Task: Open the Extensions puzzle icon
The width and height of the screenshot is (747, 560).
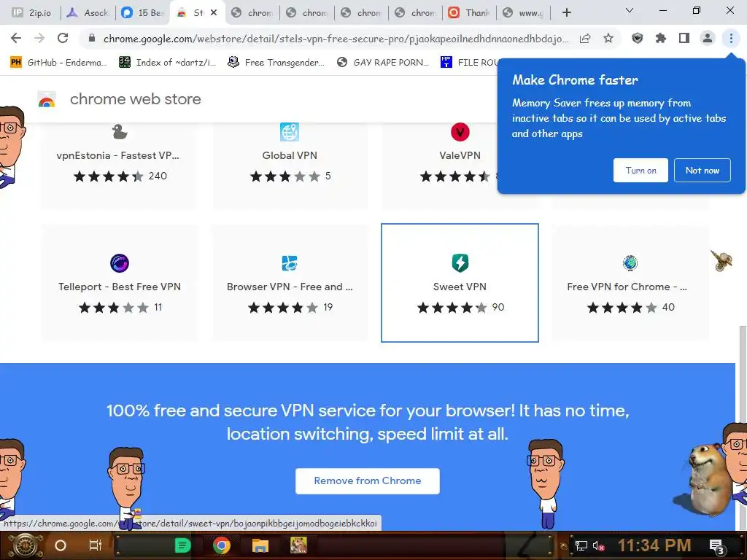Action: coord(661,38)
